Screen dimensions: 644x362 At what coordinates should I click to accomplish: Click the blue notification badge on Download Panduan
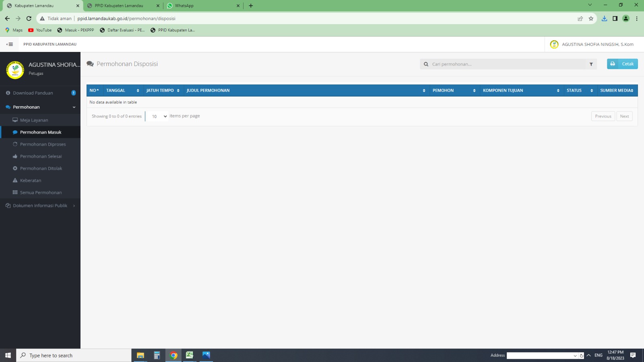pos(74,93)
